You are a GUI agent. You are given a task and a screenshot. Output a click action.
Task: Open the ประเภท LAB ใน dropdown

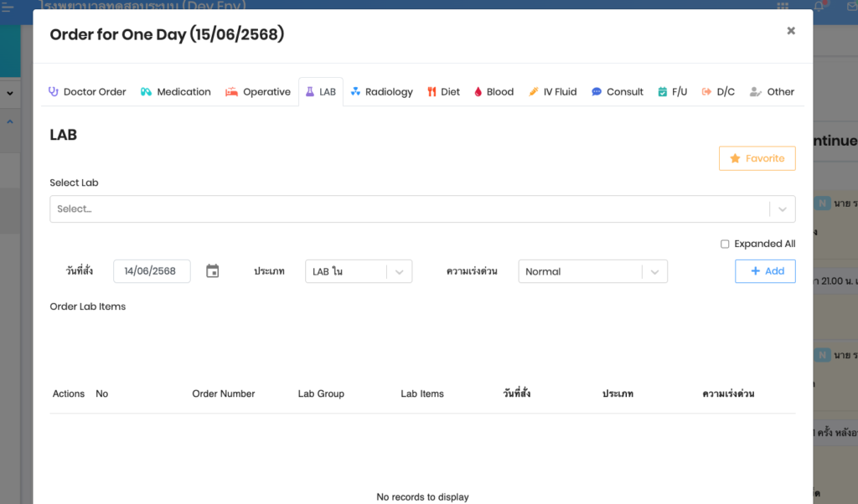(x=359, y=271)
